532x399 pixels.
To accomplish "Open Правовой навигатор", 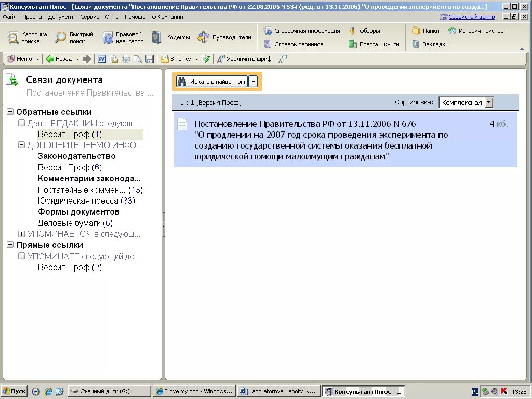I will [x=123, y=37].
